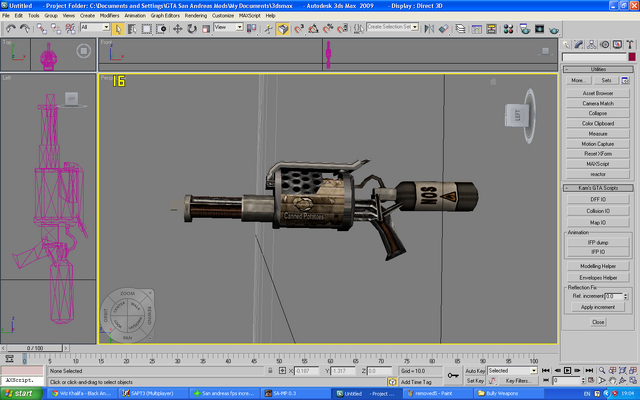Viewport: 640px width, 400px height.
Task: Open the Graph Editors menu
Action: 165,16
